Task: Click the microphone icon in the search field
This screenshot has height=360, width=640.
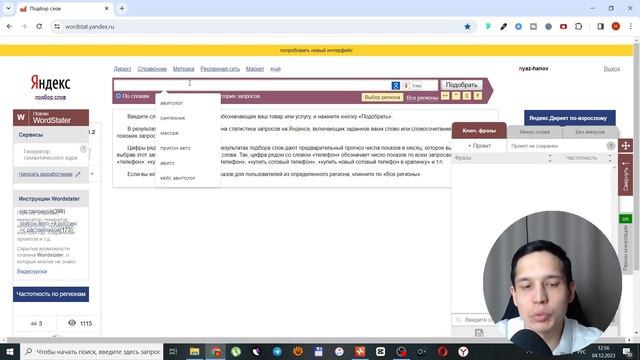Action: (406, 85)
